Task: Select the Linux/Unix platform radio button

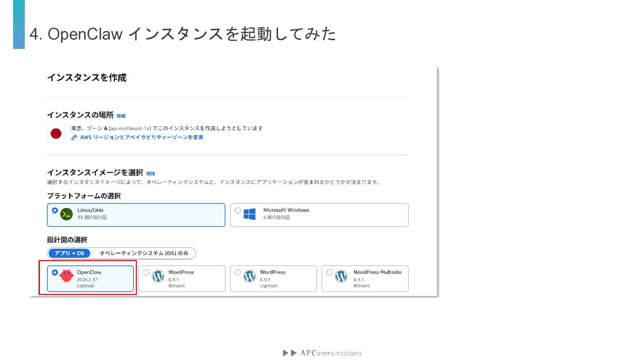Action: (x=55, y=210)
